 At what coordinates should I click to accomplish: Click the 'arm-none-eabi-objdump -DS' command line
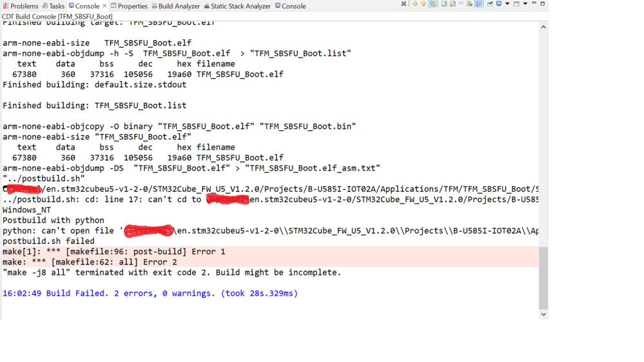[191, 168]
